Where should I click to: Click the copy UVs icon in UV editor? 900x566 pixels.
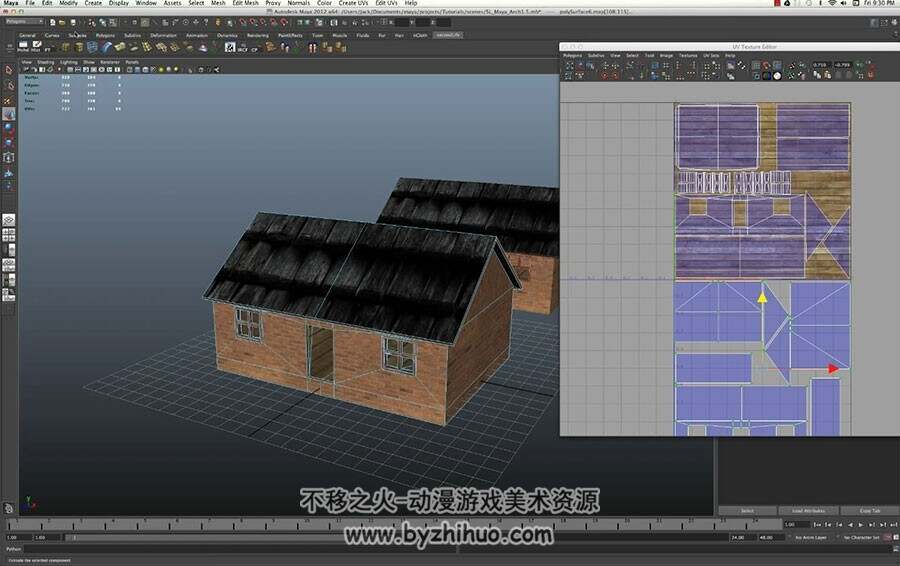817,75
